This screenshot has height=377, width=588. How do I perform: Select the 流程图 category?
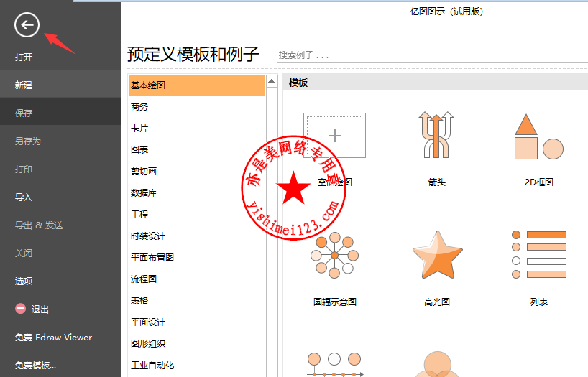click(x=144, y=279)
